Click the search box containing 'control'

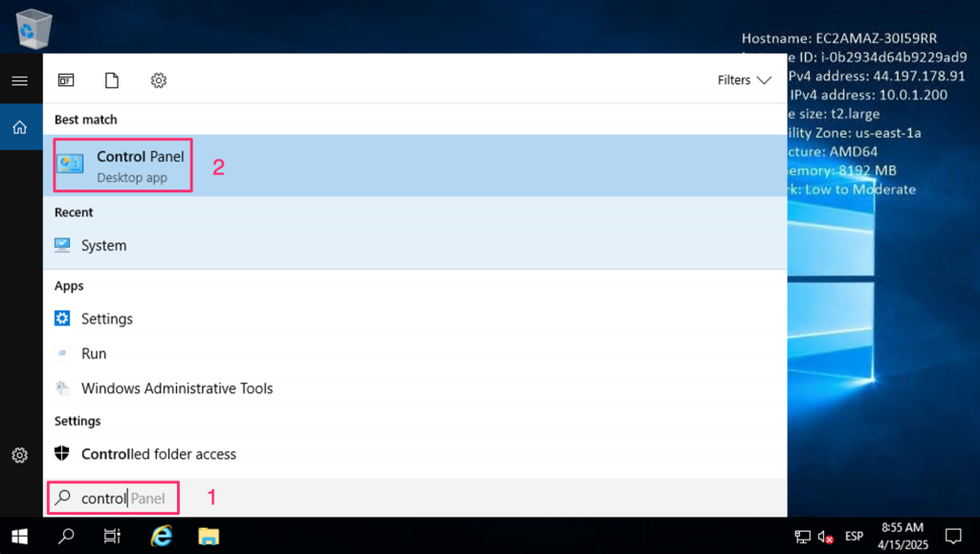[x=115, y=498]
